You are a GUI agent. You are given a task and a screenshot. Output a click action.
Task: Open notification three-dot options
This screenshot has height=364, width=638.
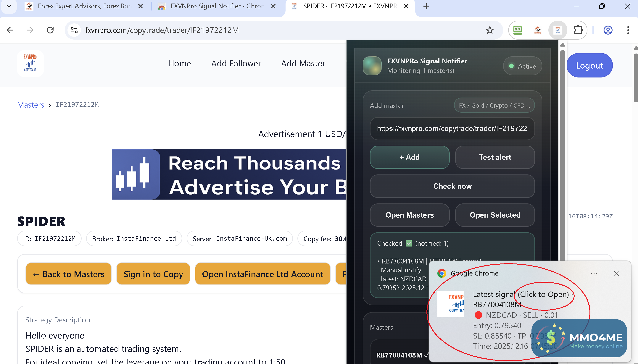[594, 273]
